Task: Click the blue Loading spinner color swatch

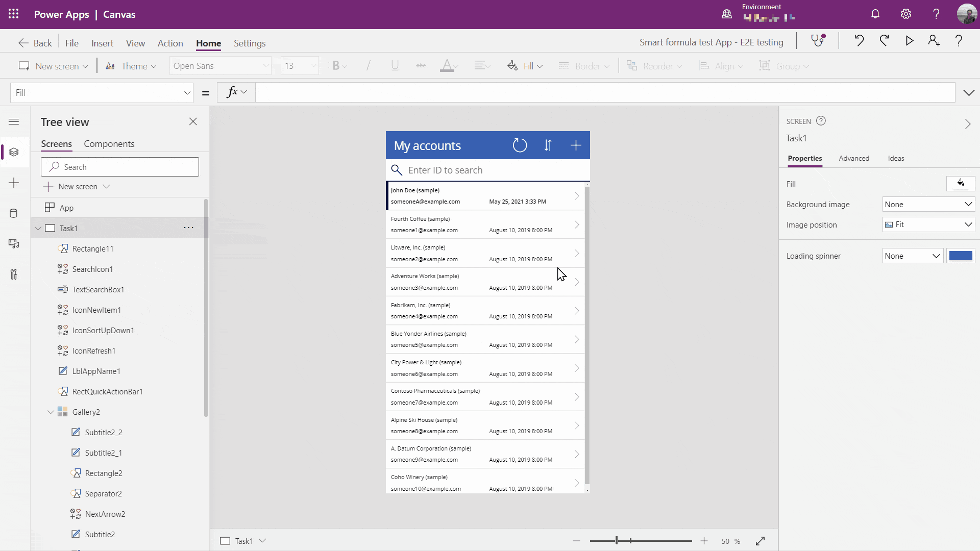Action: [x=961, y=256]
